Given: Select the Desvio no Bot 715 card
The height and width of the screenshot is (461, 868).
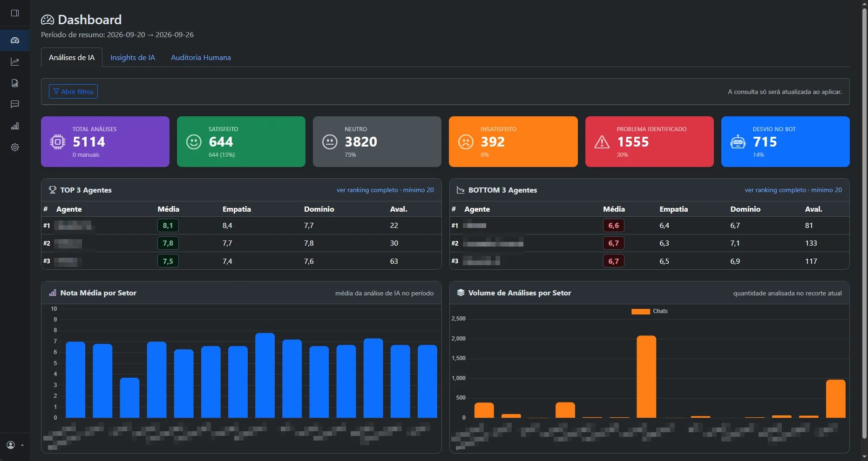Looking at the screenshot, I should (x=785, y=141).
